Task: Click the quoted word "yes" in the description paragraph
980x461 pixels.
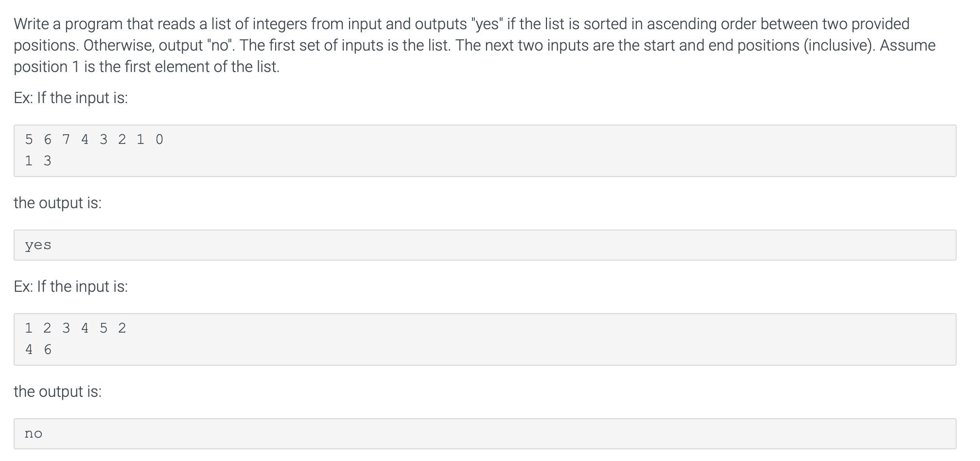Action: tap(487, 24)
